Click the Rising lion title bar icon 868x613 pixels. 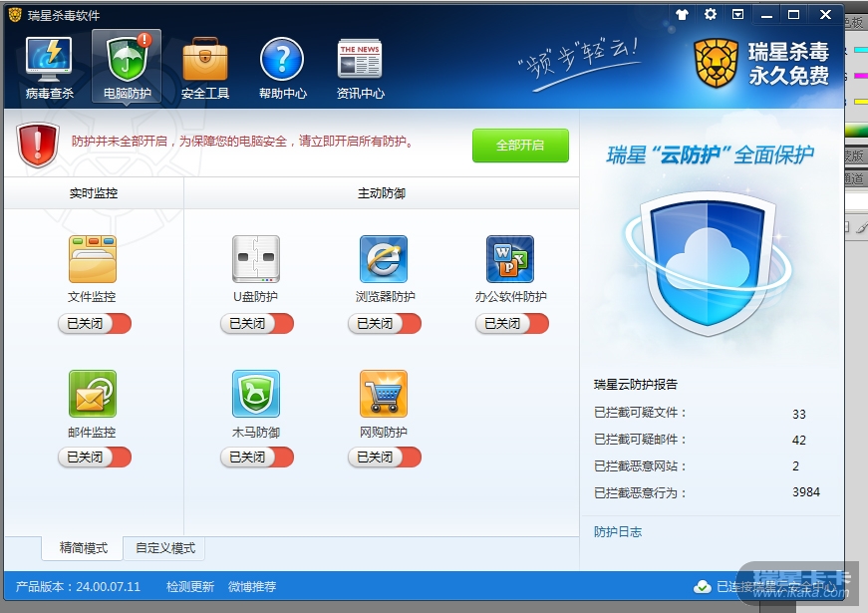pyautogui.click(x=14, y=14)
